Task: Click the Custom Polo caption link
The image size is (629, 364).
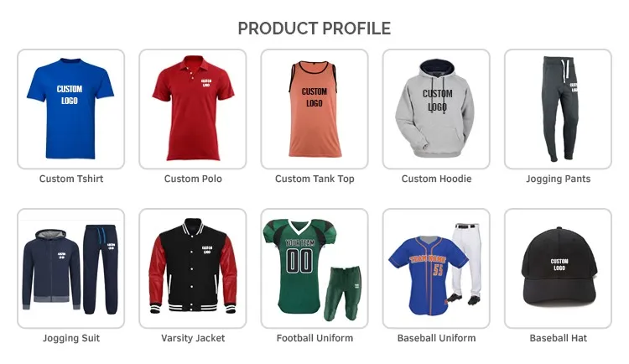Action: (193, 179)
